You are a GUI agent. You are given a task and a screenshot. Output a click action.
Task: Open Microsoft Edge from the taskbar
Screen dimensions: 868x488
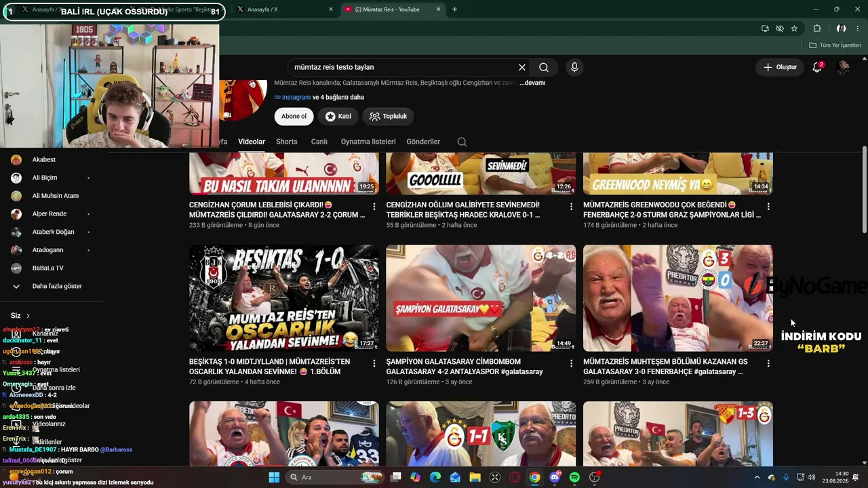pyautogui.click(x=435, y=477)
